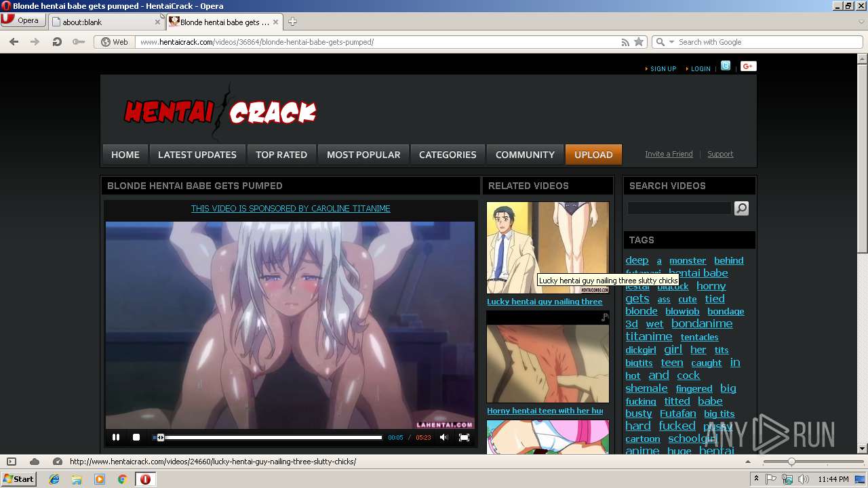Open a new tab with plus button
The height and width of the screenshot is (488, 868).
click(x=292, y=22)
